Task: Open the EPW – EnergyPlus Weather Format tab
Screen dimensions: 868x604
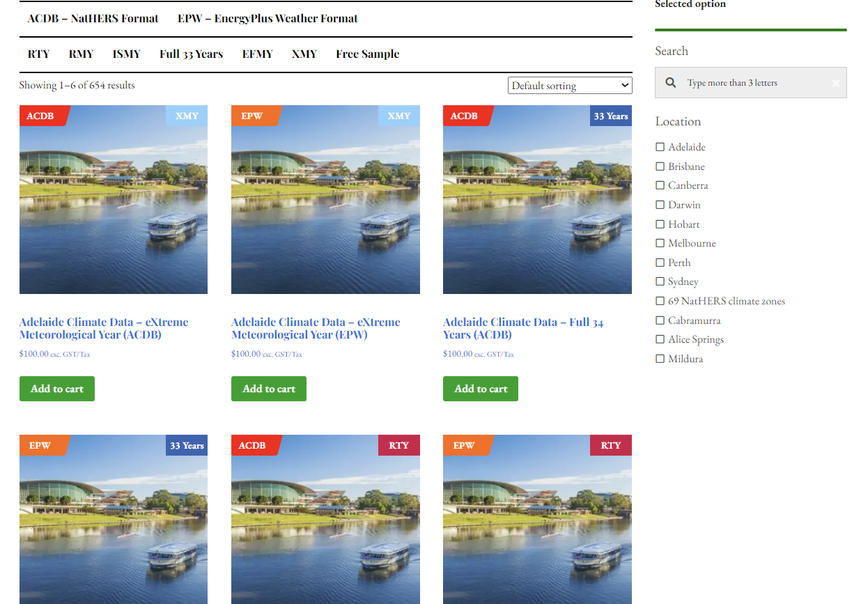Action: pyautogui.click(x=268, y=19)
